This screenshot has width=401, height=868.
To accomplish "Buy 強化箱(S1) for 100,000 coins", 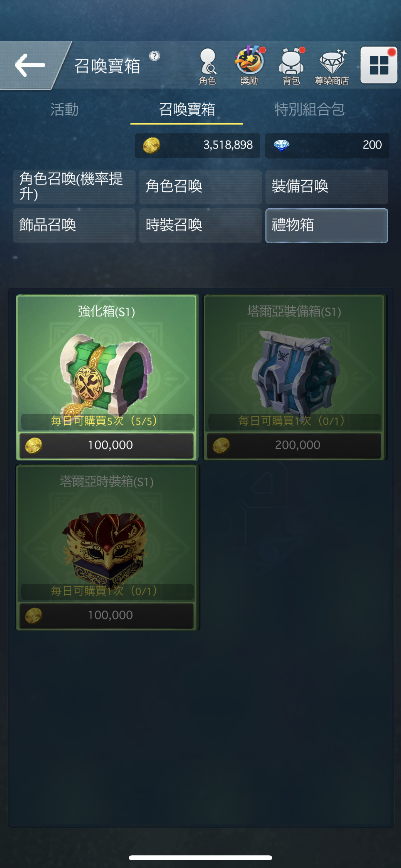I will [107, 445].
